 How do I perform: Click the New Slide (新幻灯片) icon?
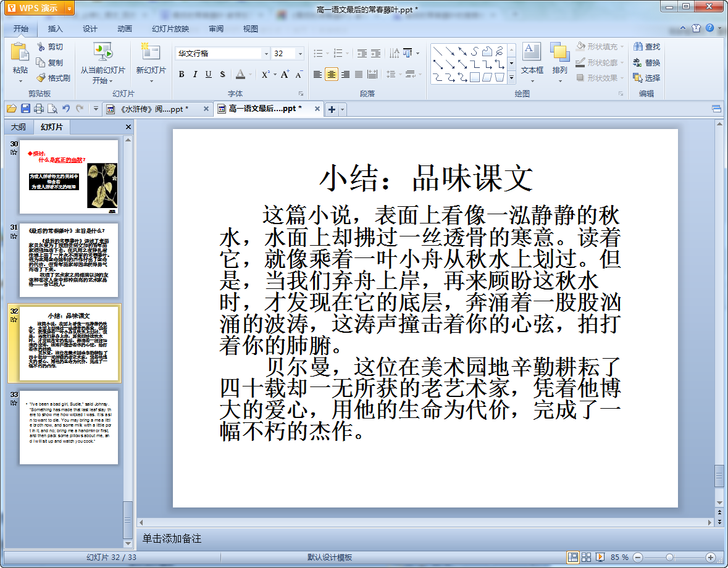(x=151, y=52)
